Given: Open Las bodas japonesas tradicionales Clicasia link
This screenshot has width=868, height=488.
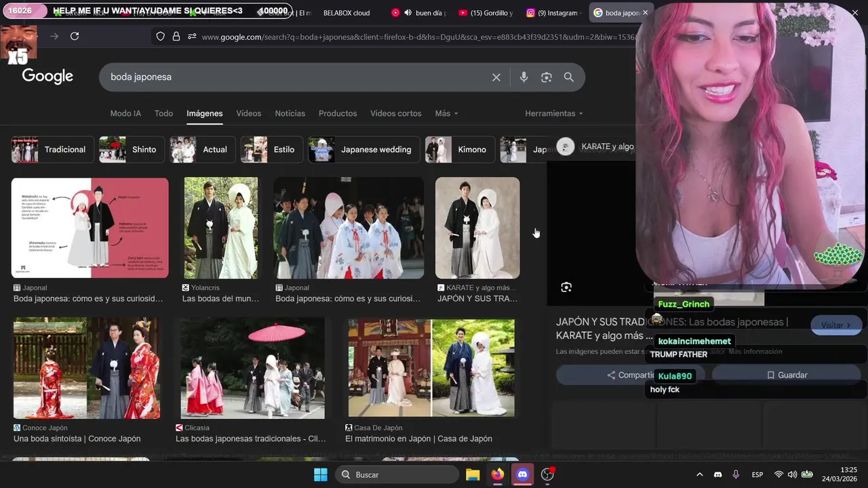Looking at the screenshot, I should point(251,439).
